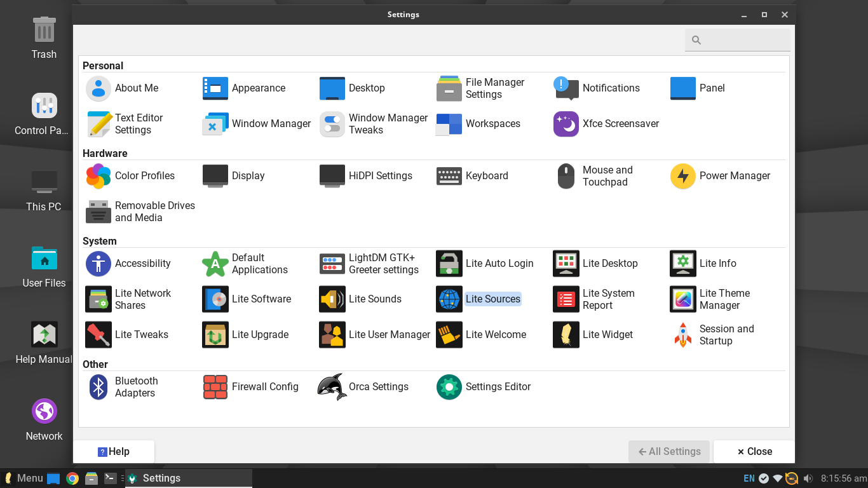
Task: Open the Menu button on the taskbar
Action: [24, 478]
